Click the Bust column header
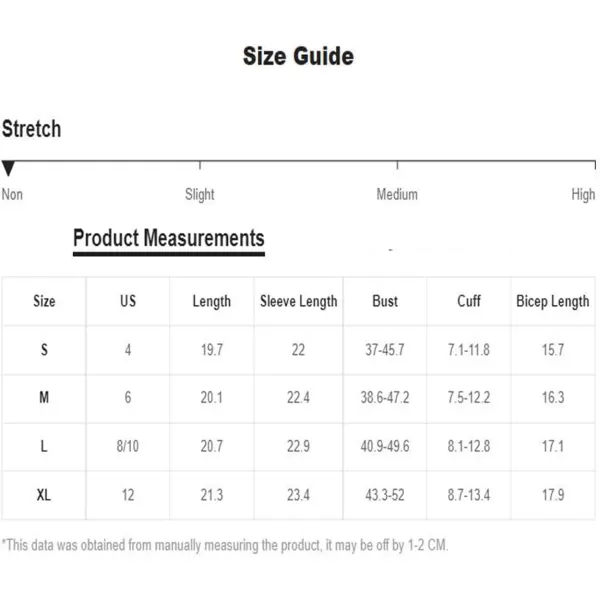 [x=385, y=301]
